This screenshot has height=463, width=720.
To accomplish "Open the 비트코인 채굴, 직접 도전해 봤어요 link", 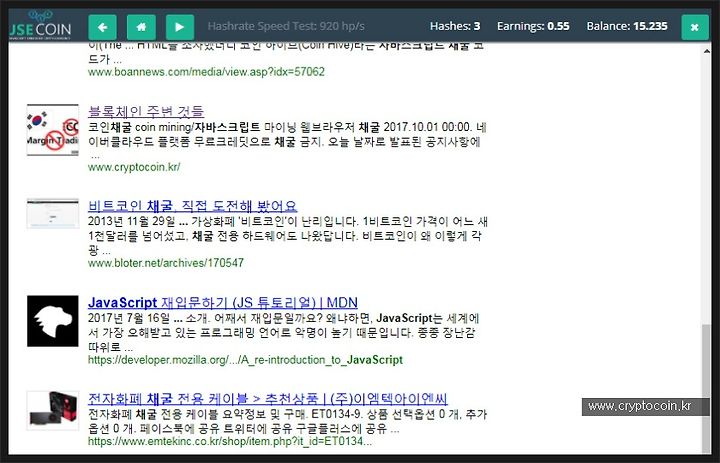I will point(192,206).
